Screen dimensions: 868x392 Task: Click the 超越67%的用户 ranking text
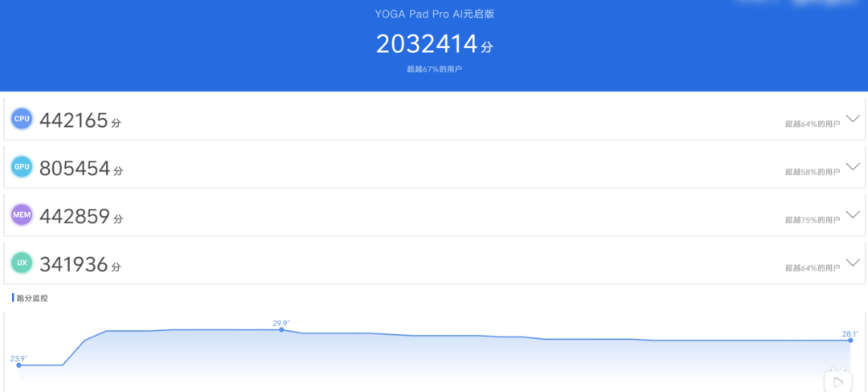pyautogui.click(x=434, y=70)
